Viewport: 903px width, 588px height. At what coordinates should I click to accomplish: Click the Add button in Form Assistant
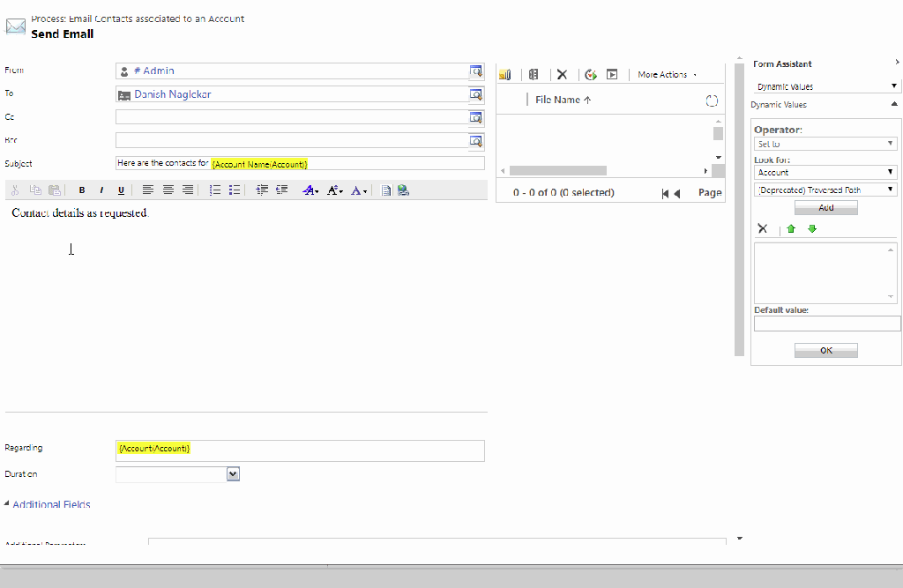tap(825, 208)
